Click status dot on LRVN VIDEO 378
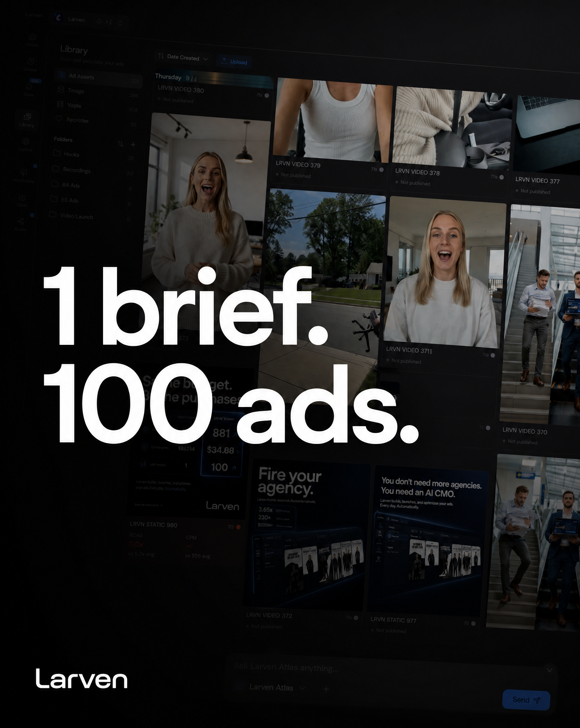Image resolution: width=580 pixels, height=728 pixels. [501, 177]
